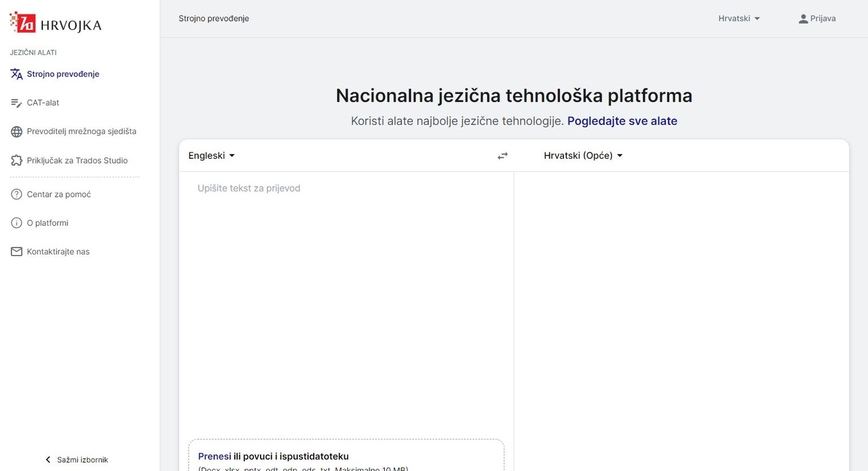The width and height of the screenshot is (868, 471).
Task: Open the Hrvatski (Opće) target language dropdown
Action: pyautogui.click(x=583, y=155)
